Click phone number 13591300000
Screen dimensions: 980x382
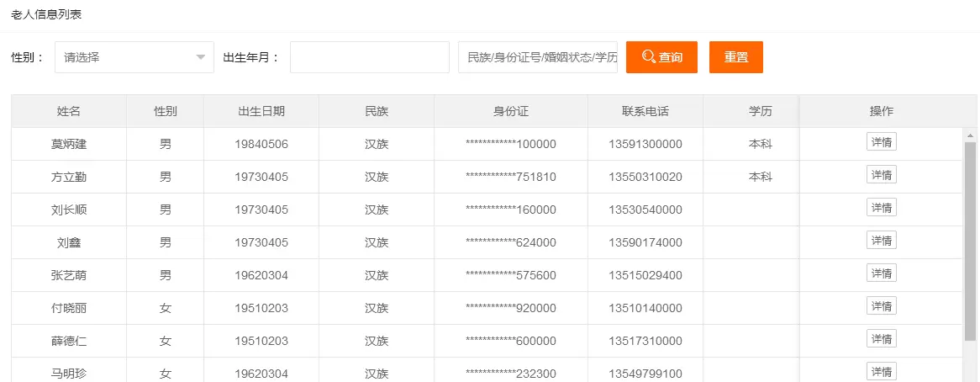[645, 145]
